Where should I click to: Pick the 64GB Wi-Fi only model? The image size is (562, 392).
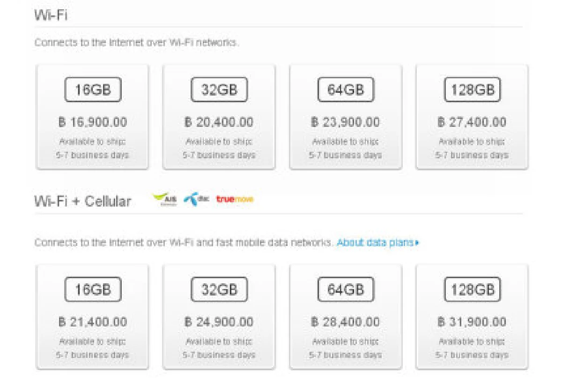[346, 90]
